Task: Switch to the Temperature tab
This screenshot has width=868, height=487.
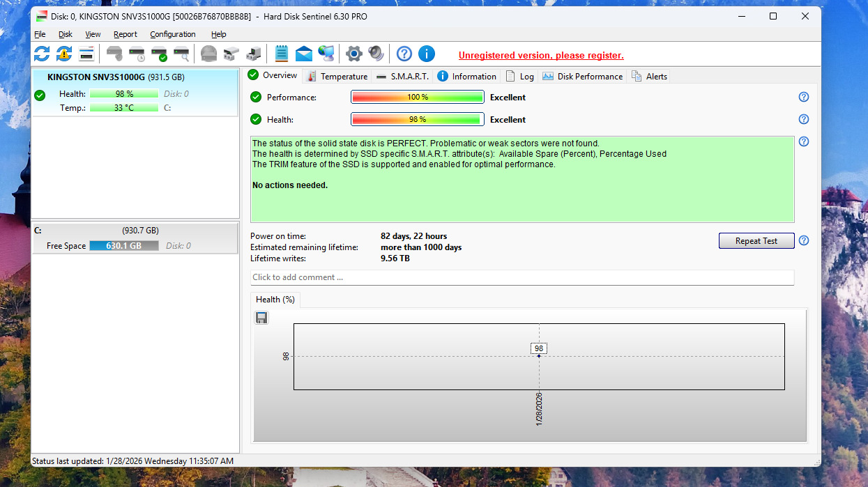Action: click(337, 76)
